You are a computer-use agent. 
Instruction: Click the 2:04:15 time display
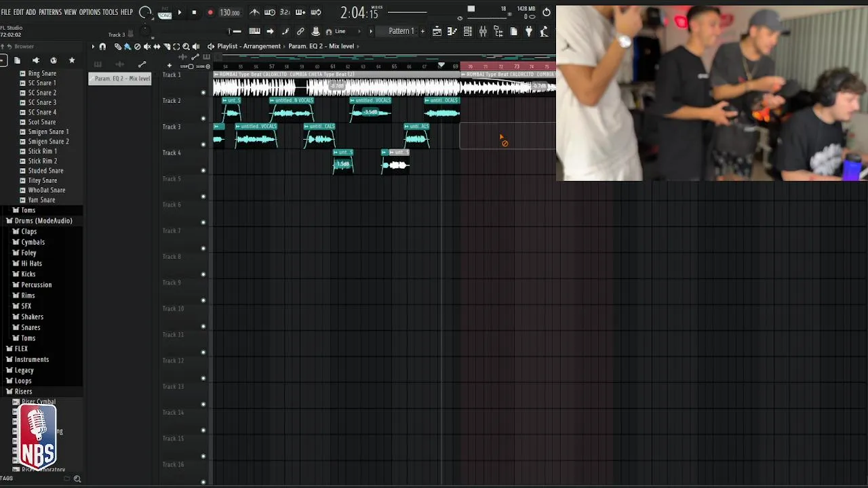click(x=359, y=13)
